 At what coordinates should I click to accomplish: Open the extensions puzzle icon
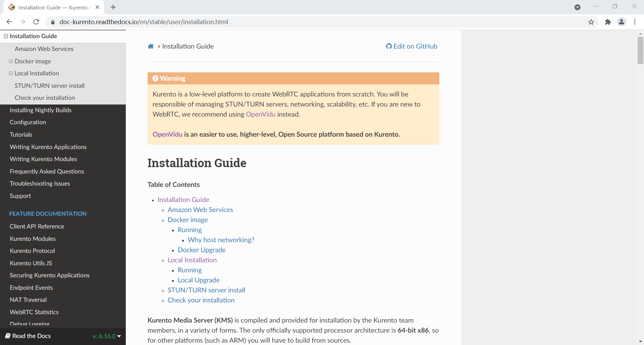[x=608, y=22]
